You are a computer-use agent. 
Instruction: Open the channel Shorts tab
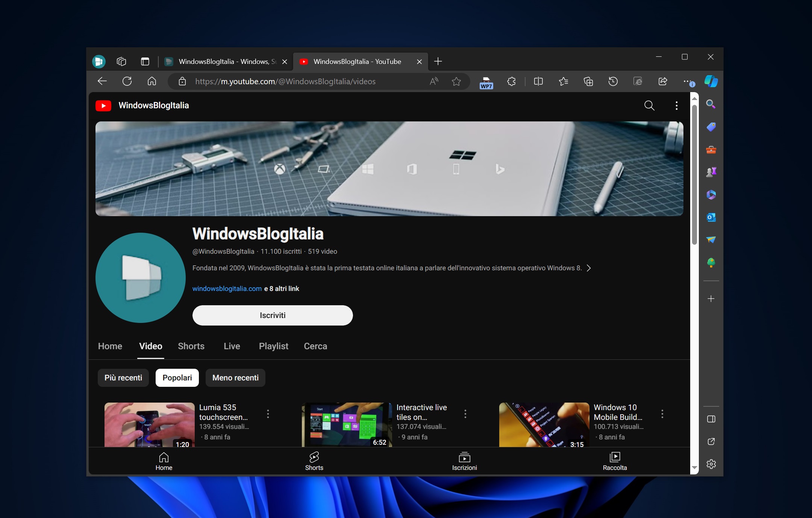(x=191, y=346)
